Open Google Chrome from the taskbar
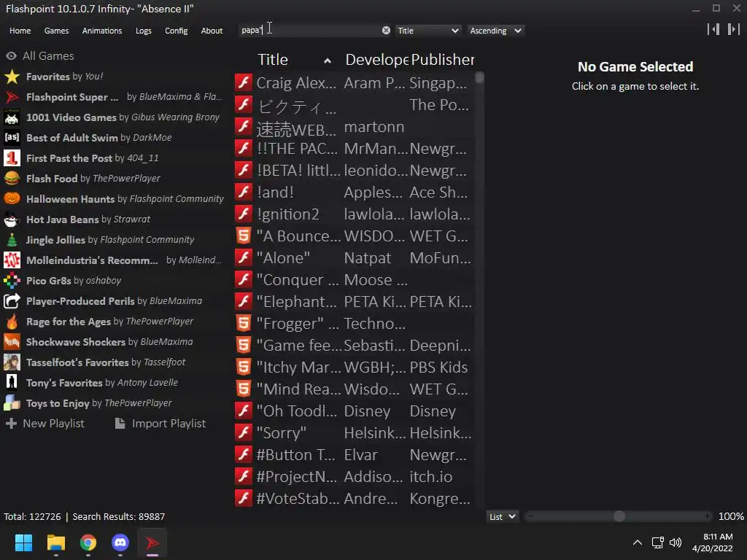747x560 pixels. click(88, 542)
